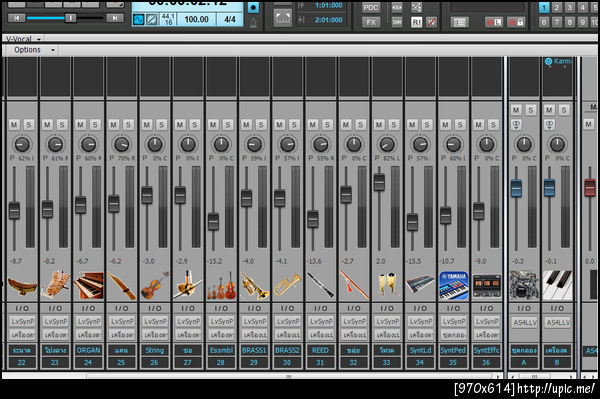600x399 pixels.
Task: Select the string ensemble icon on Essmbl track
Action: pos(222,285)
